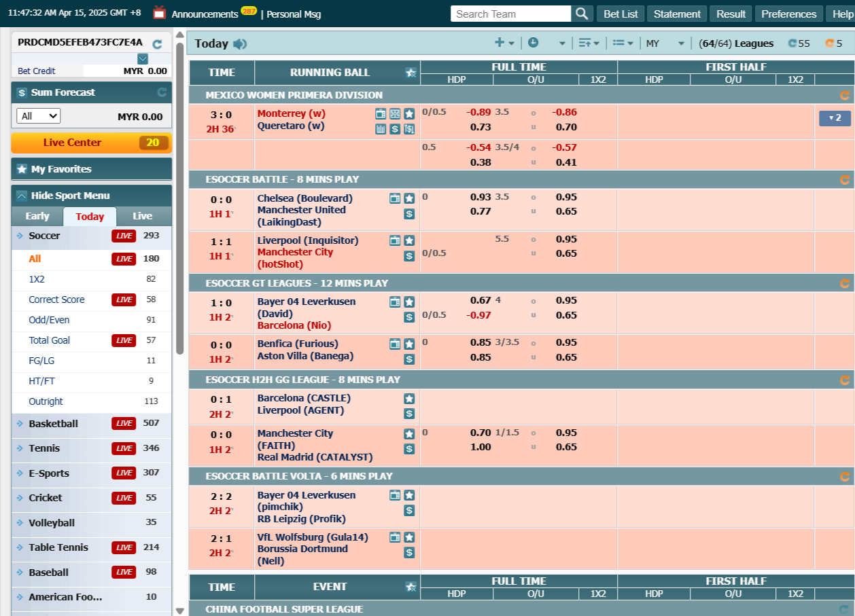Refresh Mexico Women Primera Division league
Screen dimensions: 855x616
click(845, 96)
